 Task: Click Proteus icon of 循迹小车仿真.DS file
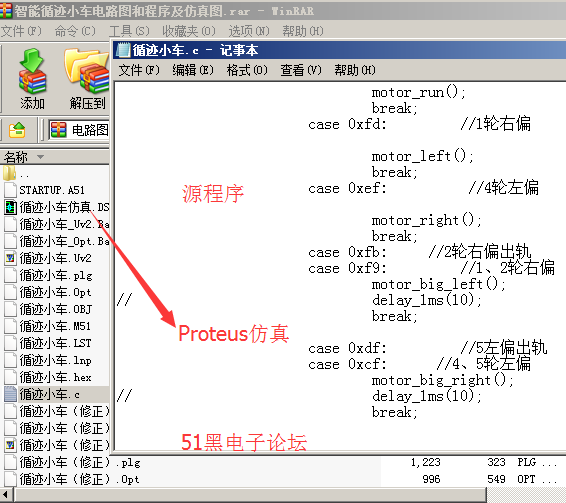[10, 207]
